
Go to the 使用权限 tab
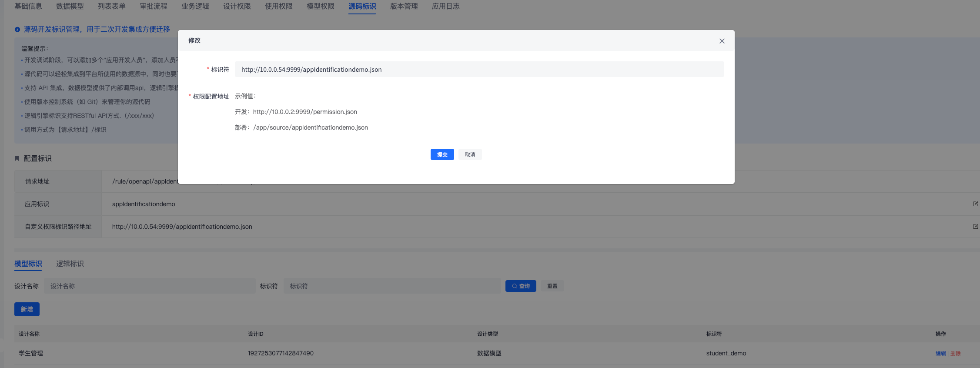279,7
